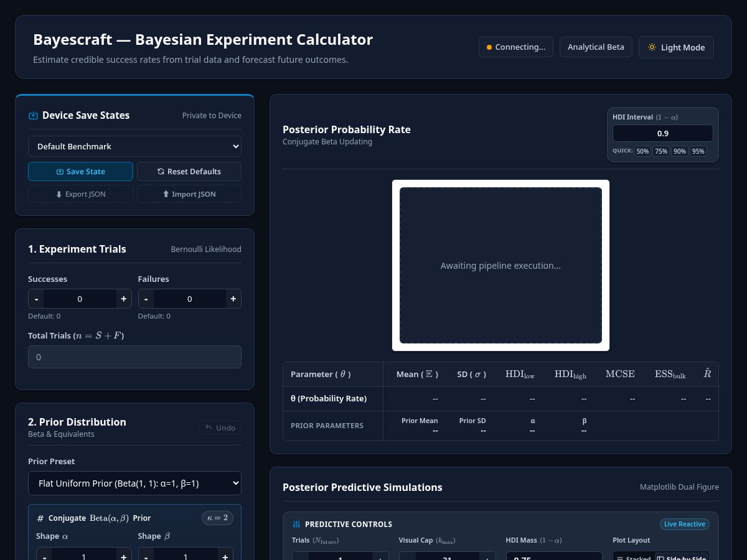Image resolution: width=747 pixels, height=560 pixels.
Task: Open the Prior Preset dropdown
Action: click(134, 483)
